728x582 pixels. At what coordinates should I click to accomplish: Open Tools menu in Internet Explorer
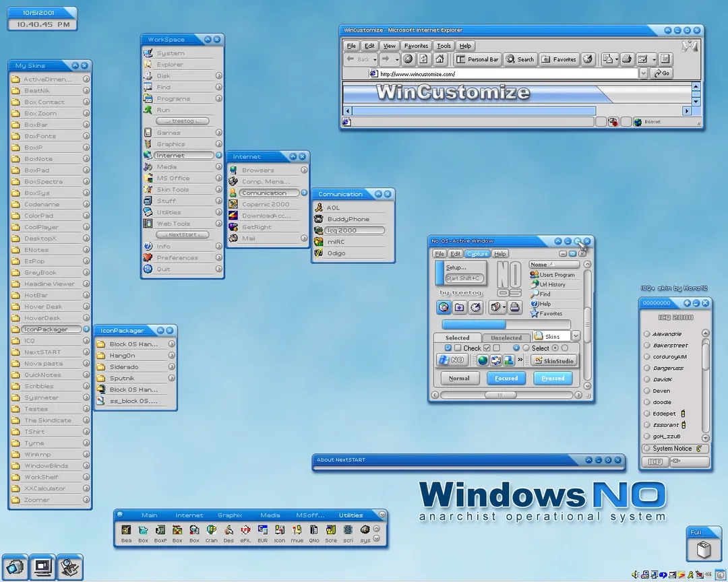tap(444, 46)
